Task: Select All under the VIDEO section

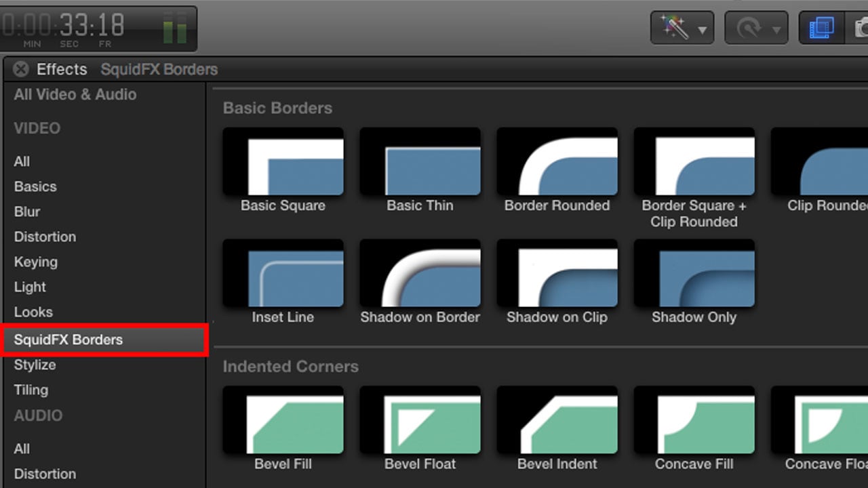Action: [x=22, y=161]
